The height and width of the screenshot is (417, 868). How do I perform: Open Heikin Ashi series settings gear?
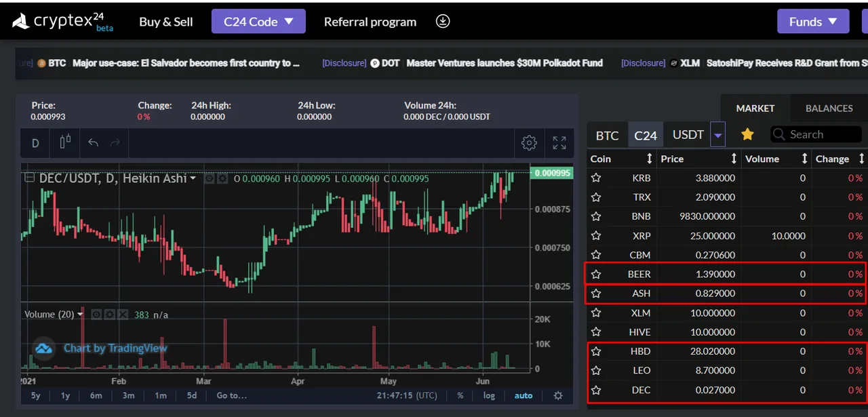[222, 179]
